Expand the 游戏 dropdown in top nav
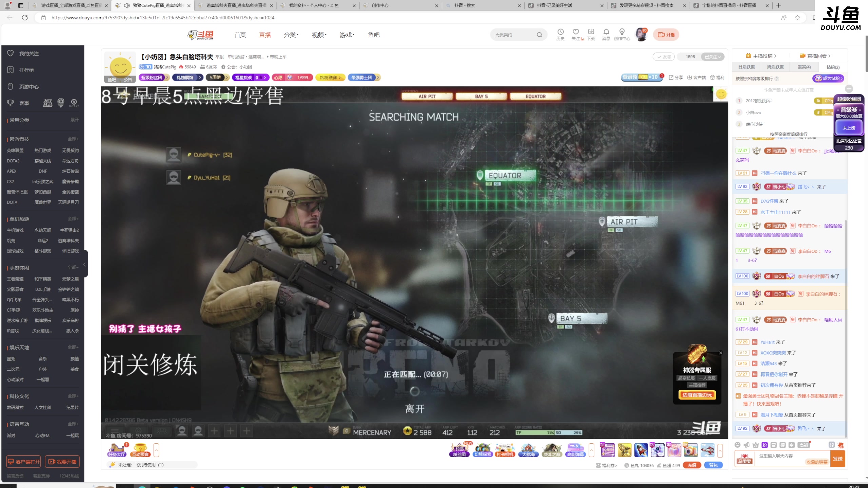868x488 pixels. click(347, 35)
